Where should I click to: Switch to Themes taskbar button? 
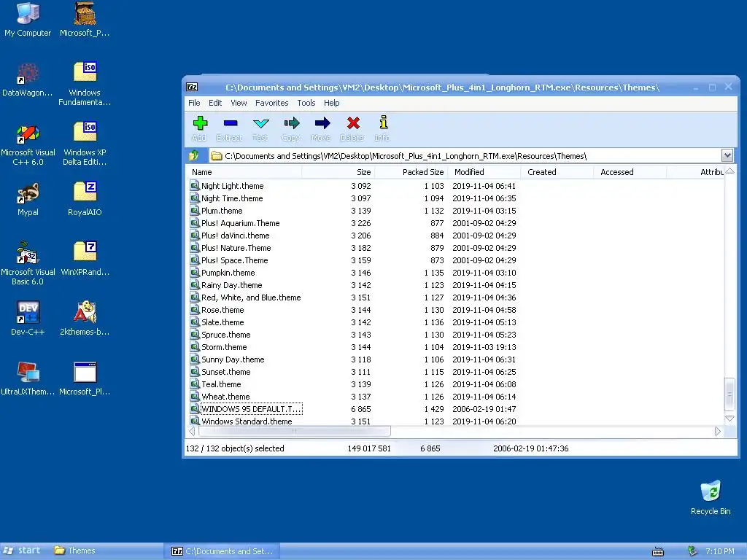coord(75,551)
